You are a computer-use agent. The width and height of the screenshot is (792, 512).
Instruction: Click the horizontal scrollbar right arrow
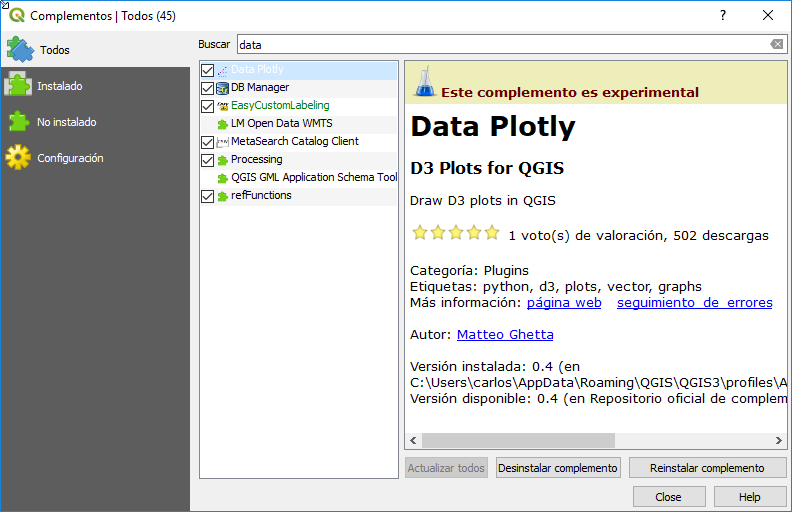point(780,441)
